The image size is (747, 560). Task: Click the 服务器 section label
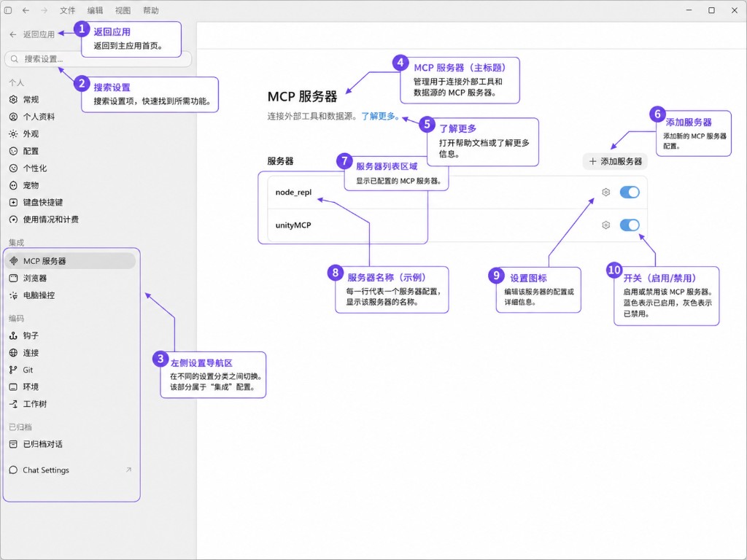click(x=281, y=161)
